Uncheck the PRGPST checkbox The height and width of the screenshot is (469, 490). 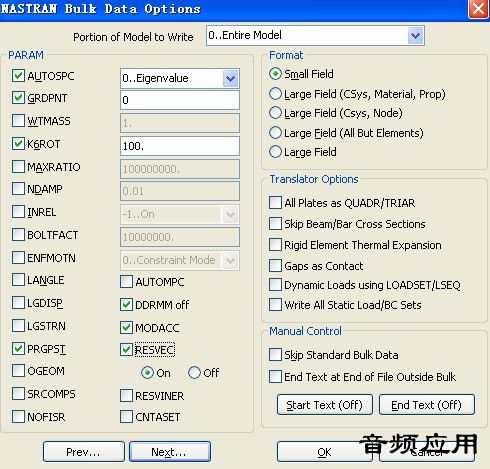click(18, 349)
